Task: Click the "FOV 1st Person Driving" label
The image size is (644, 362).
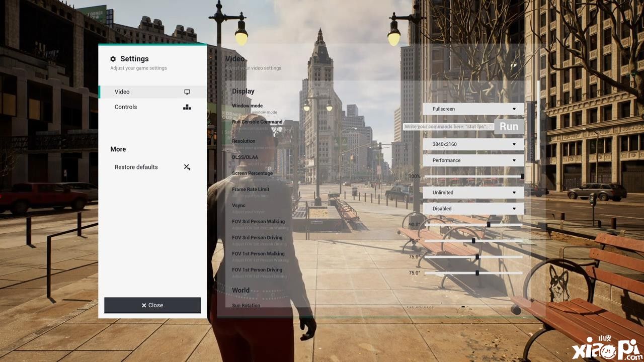Action: coord(257,270)
